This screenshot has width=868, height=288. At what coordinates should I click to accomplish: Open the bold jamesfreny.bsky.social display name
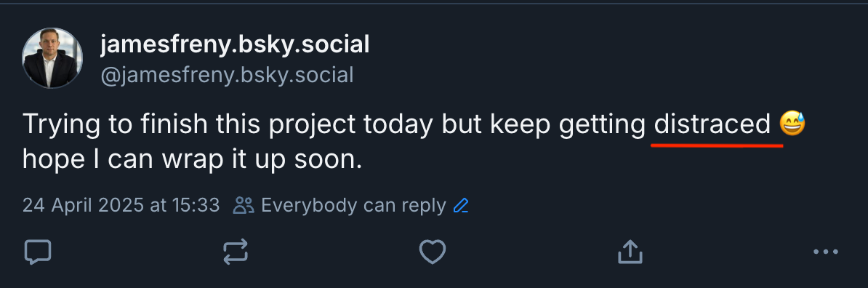[x=235, y=44]
